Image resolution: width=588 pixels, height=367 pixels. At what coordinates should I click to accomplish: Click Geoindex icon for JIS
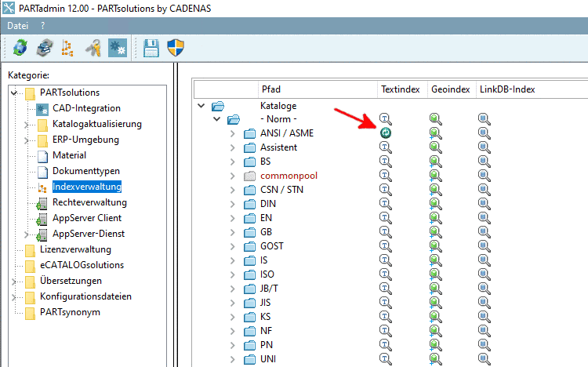[x=435, y=303]
